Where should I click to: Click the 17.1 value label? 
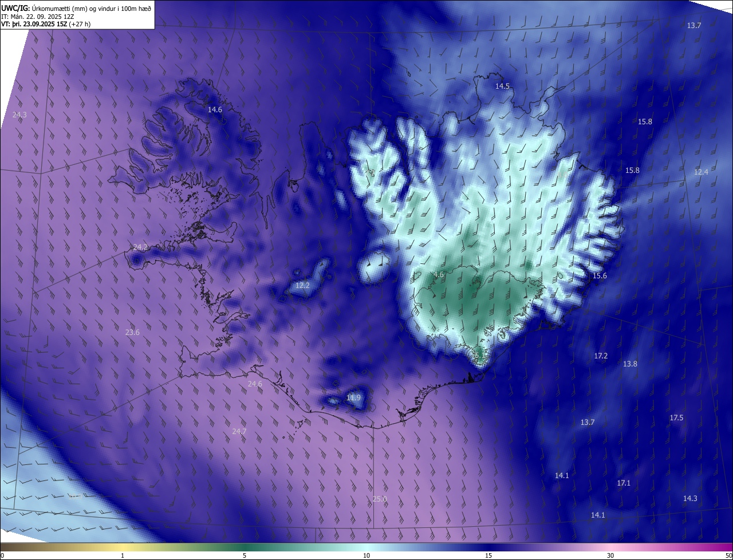click(x=624, y=483)
